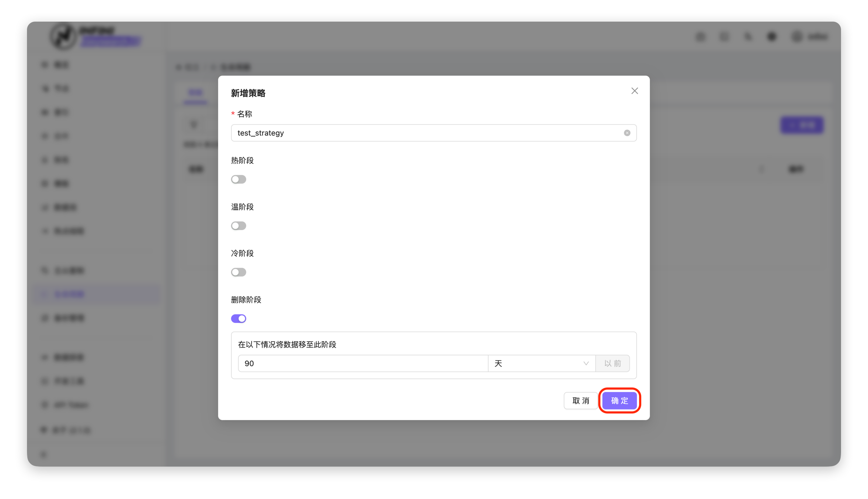Viewport: 868px width, 499px height.
Task: Close the 新增策略 dialog with X
Action: (x=634, y=91)
